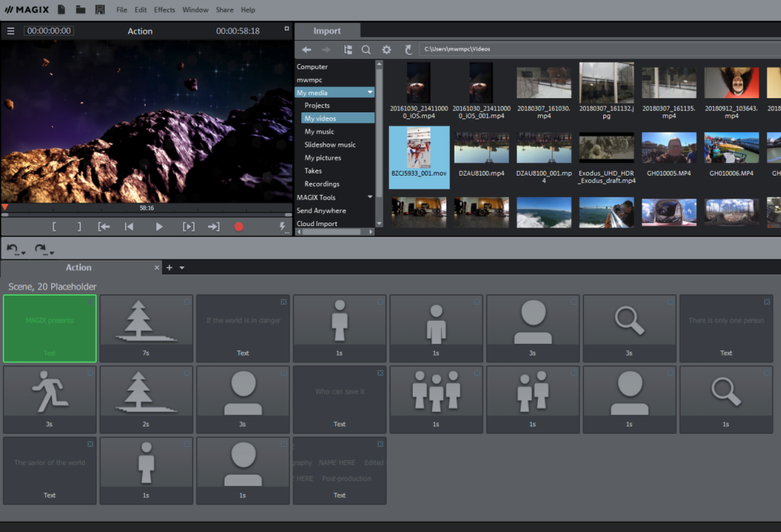Open the Effects menu

164,10
